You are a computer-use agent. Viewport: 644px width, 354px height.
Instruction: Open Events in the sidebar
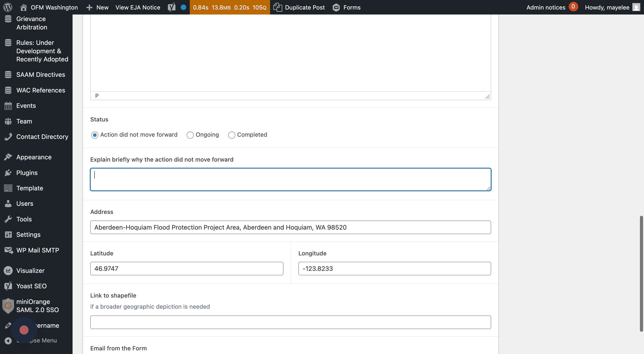click(26, 106)
